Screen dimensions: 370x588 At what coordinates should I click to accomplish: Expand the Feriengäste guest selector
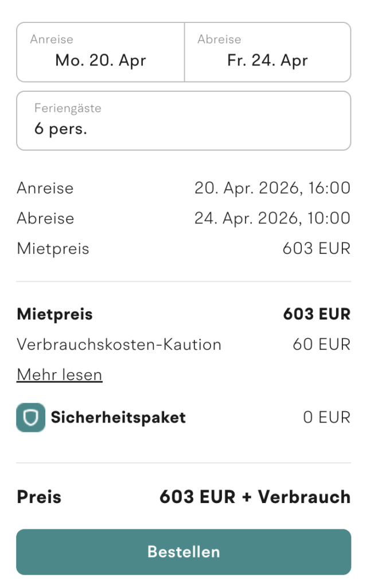tap(183, 121)
